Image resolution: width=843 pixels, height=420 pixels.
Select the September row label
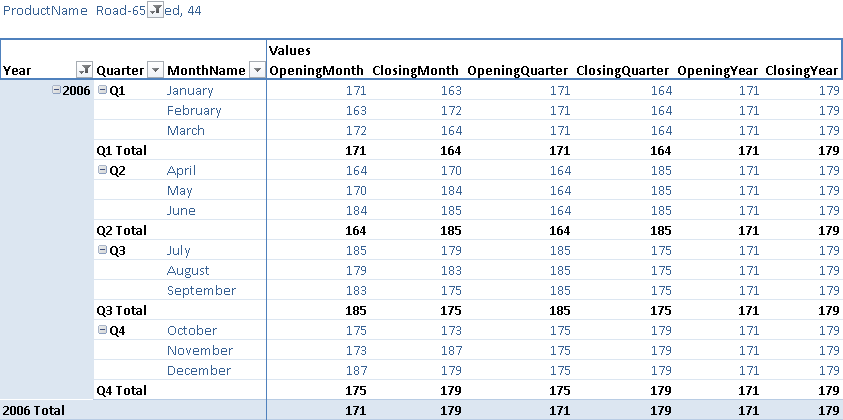tap(201, 290)
